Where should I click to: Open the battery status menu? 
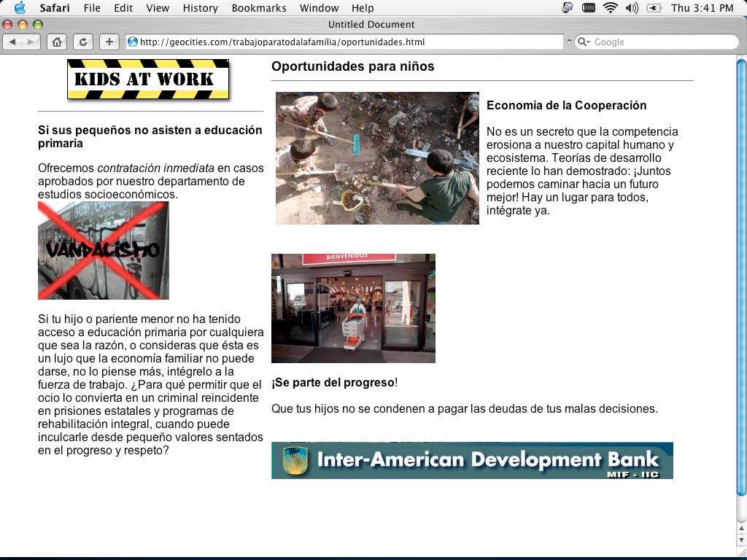pos(654,7)
